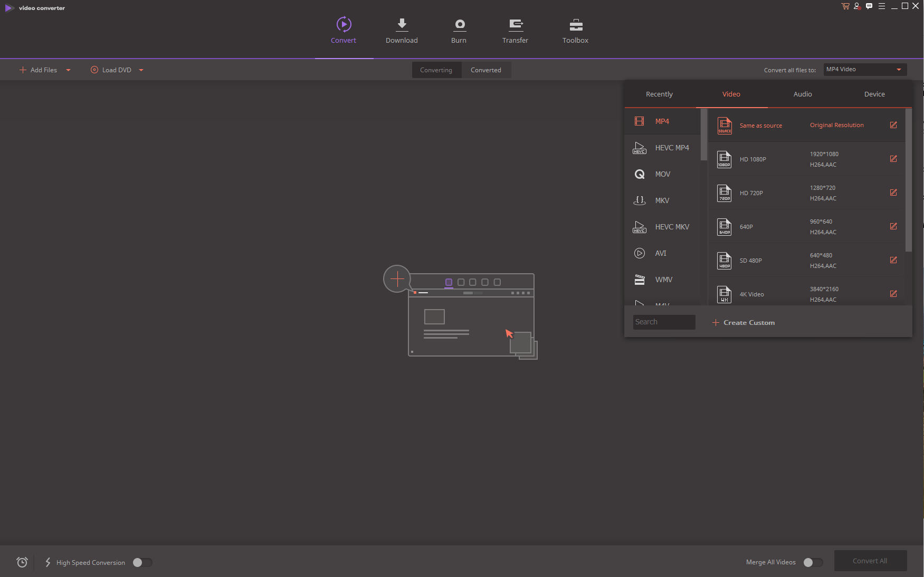
Task: Select AVI format
Action: (x=662, y=253)
